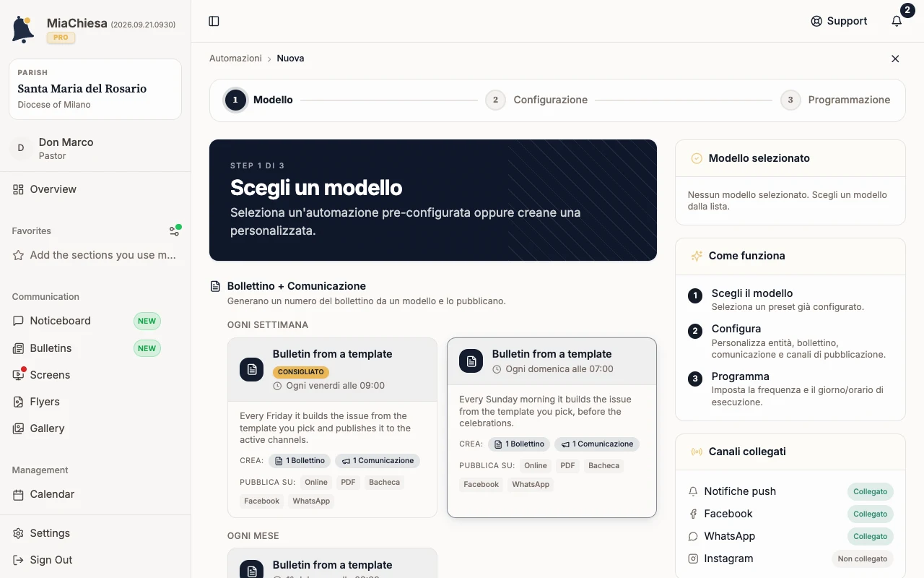Click 1 Bollettino chip in Friday card
The width and height of the screenshot is (924, 578).
[300, 461]
